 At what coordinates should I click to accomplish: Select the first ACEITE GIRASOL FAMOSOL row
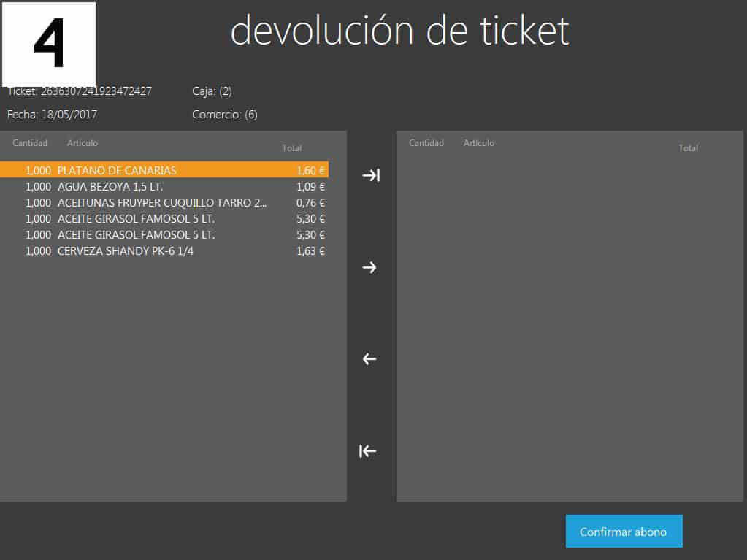pos(164,218)
